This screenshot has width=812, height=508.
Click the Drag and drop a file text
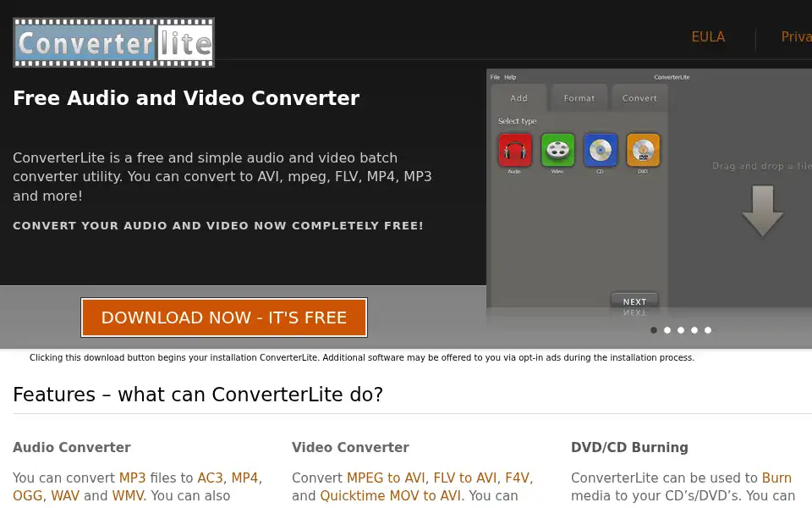(x=762, y=166)
